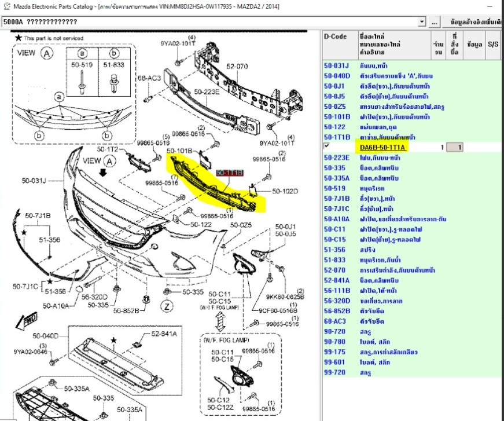Image resolution: width=504 pixels, height=421 pixels.
Task: Click the circled Z marker in diagram
Action: tap(166, 306)
